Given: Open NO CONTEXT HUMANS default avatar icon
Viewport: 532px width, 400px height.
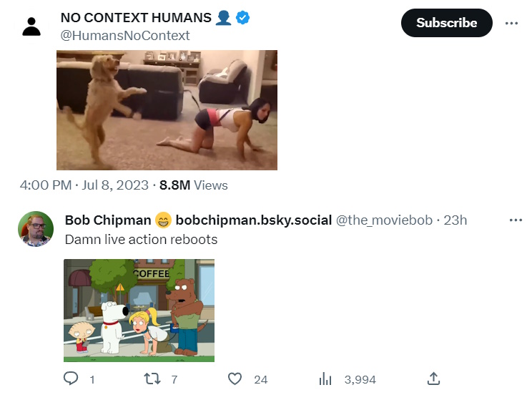Looking at the screenshot, I should click(31, 26).
